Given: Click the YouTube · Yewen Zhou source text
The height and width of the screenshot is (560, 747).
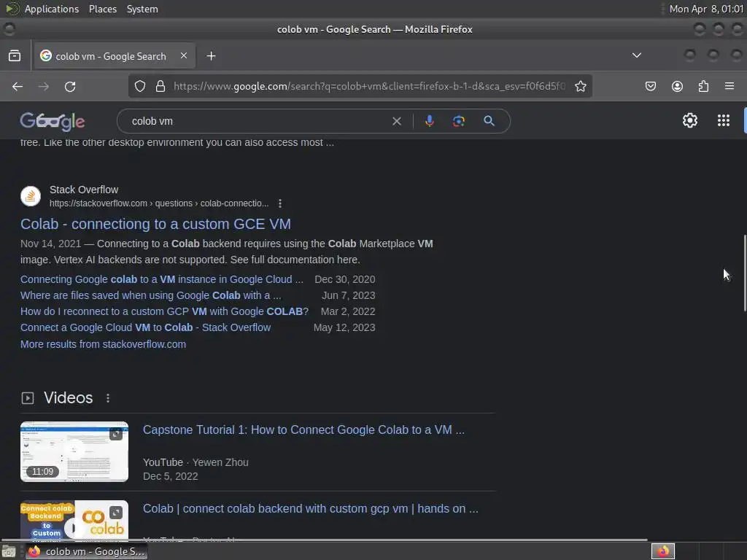Looking at the screenshot, I should point(196,462).
